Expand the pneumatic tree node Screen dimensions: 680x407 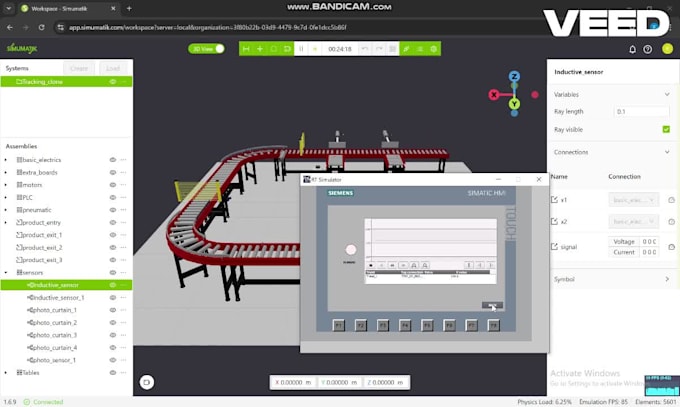pos(6,210)
